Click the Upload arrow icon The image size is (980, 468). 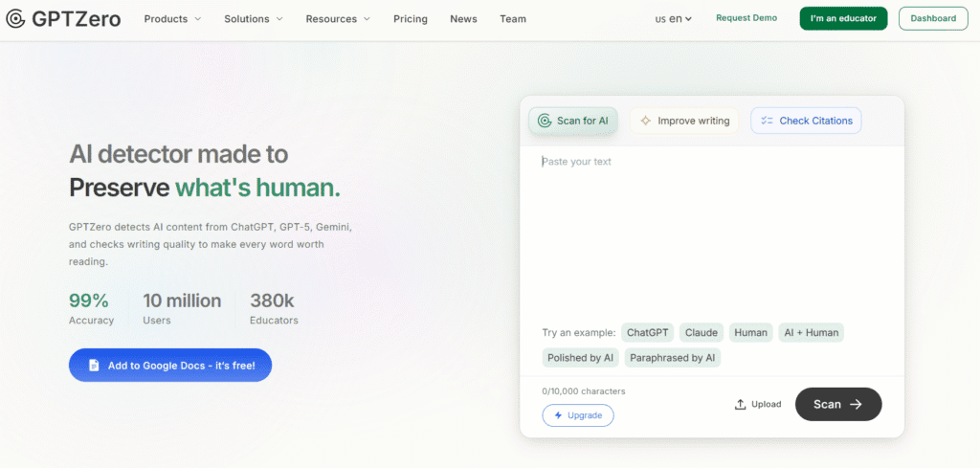coord(740,404)
